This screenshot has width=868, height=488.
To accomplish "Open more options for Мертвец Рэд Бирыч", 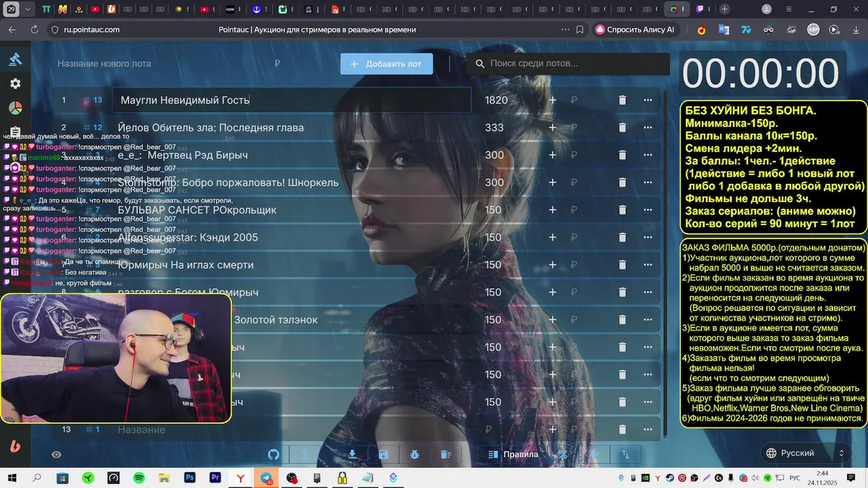I will pyautogui.click(x=648, y=155).
